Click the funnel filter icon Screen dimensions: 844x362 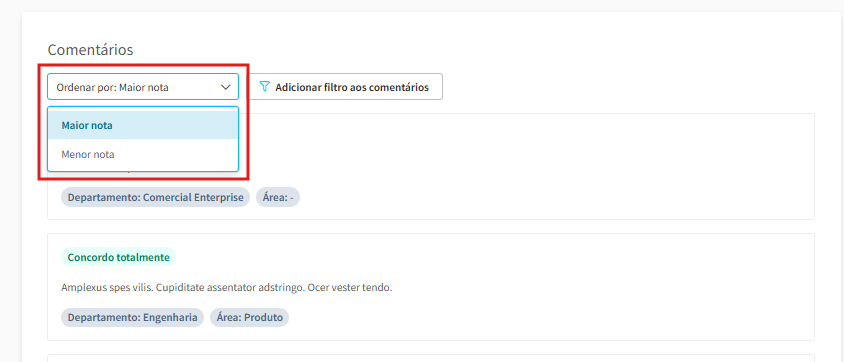264,87
